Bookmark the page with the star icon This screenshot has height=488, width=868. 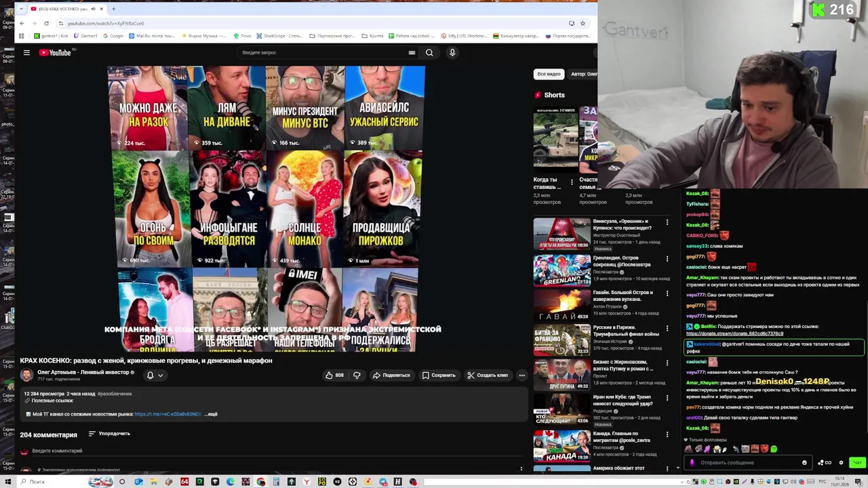tap(583, 23)
